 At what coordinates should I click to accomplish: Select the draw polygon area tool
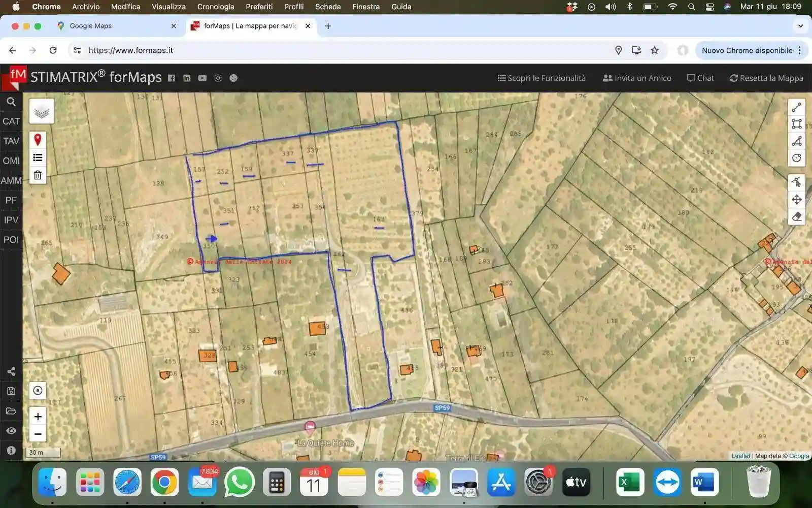(x=797, y=124)
